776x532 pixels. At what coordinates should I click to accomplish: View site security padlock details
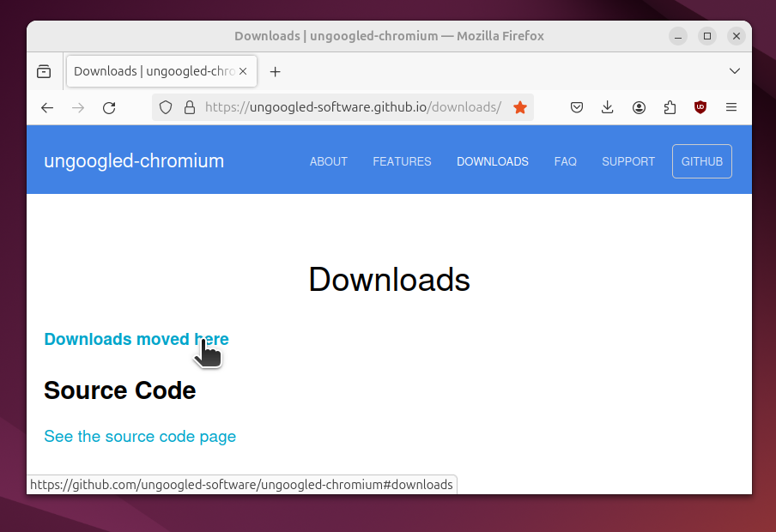coord(190,107)
